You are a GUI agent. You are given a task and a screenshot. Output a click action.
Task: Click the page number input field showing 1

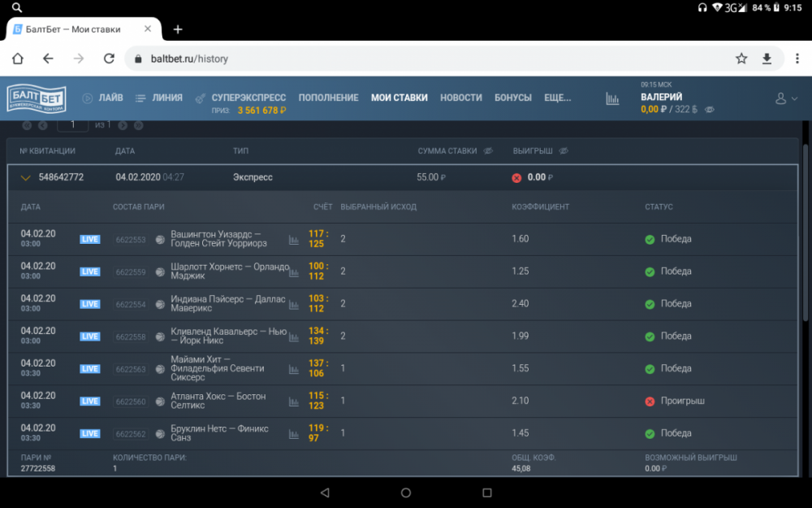click(x=72, y=126)
